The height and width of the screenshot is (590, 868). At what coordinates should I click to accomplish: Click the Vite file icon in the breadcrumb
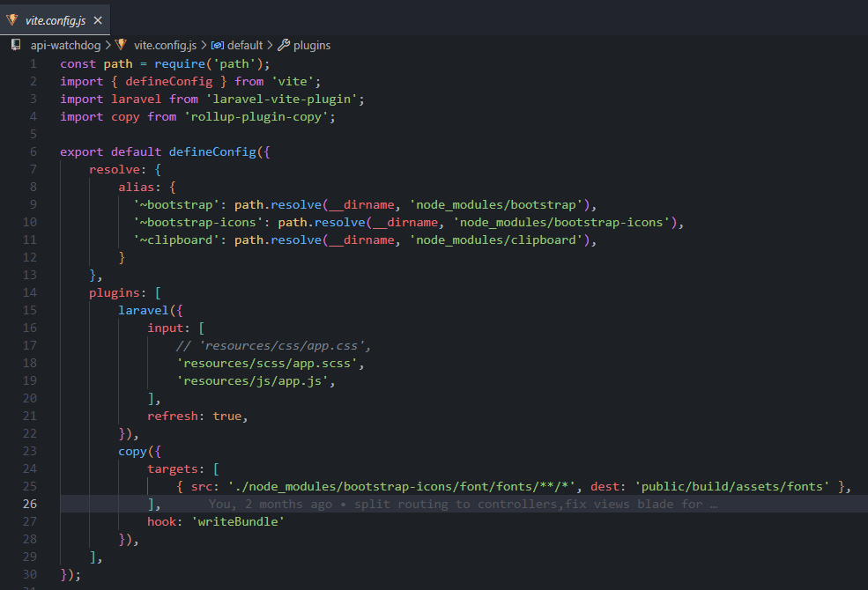(x=121, y=45)
